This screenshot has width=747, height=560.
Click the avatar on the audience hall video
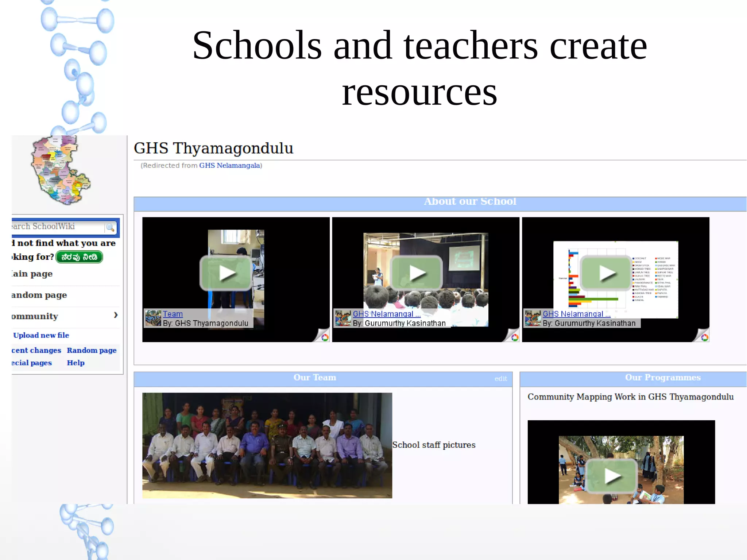[343, 318]
